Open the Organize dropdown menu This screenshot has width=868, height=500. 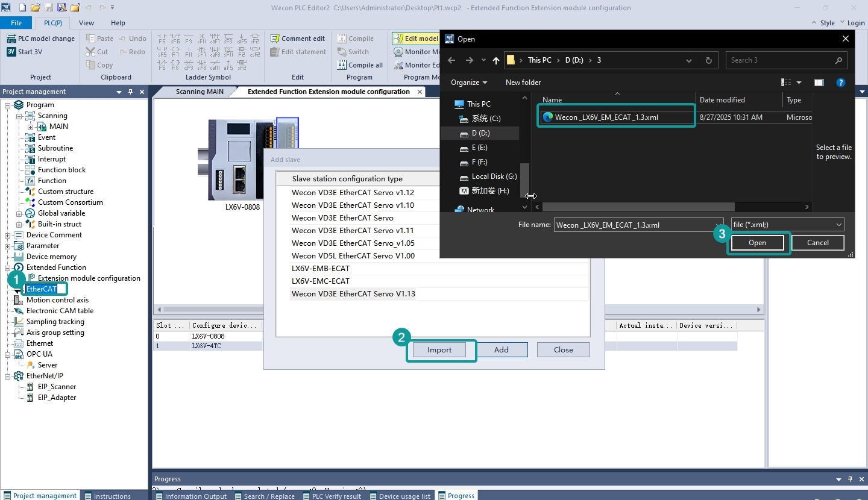click(469, 83)
